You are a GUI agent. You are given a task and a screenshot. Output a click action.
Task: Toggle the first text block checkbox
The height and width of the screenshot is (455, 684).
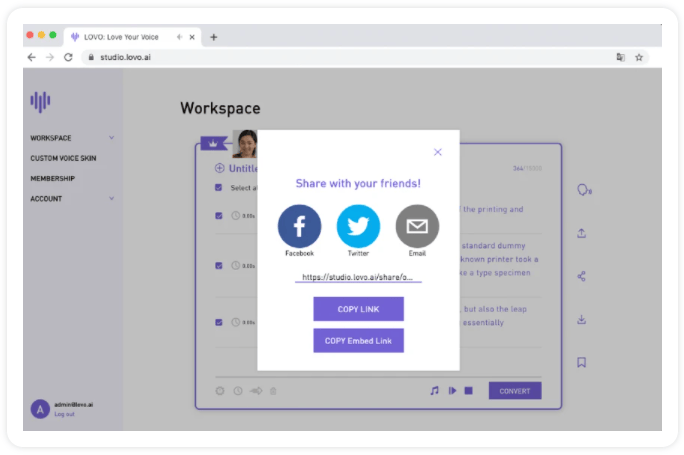218,215
